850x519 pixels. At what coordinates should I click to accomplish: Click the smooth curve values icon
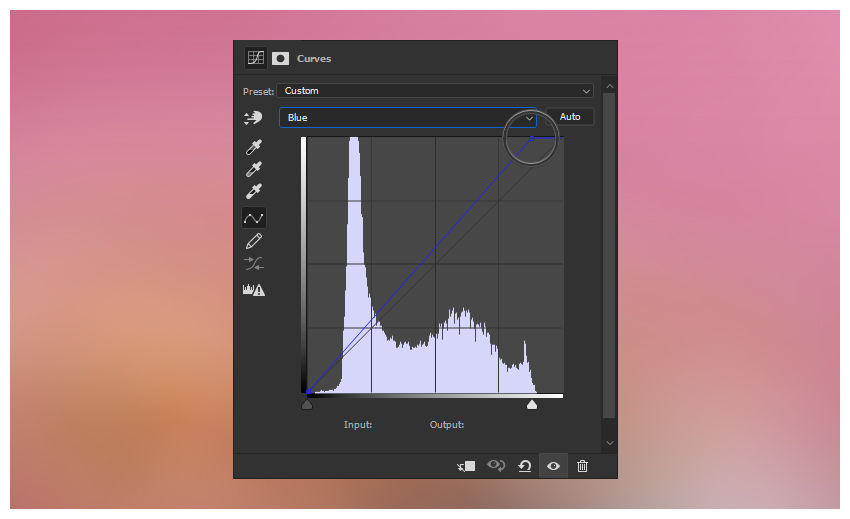tap(254, 264)
